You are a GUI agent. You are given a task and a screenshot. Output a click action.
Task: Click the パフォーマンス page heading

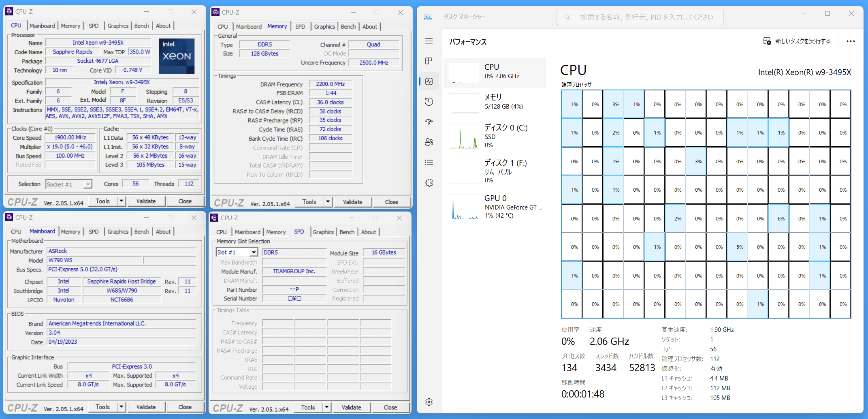[x=468, y=42]
